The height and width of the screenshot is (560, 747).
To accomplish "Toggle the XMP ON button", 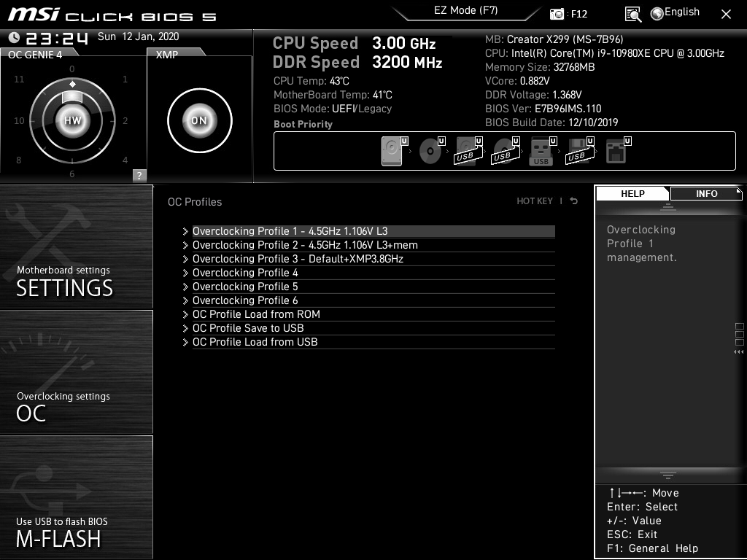I will [x=199, y=120].
